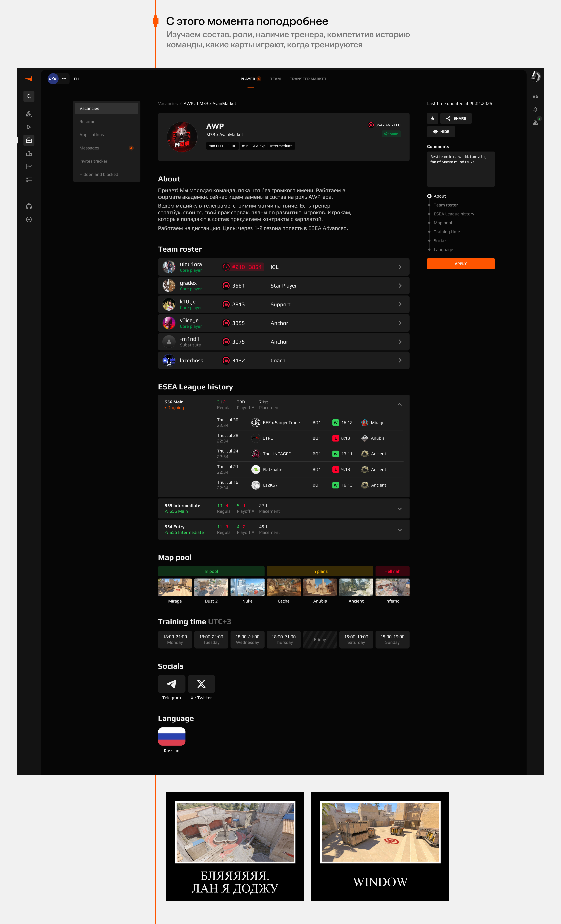Open the circular clubs icon in the sidebar

pos(29,206)
